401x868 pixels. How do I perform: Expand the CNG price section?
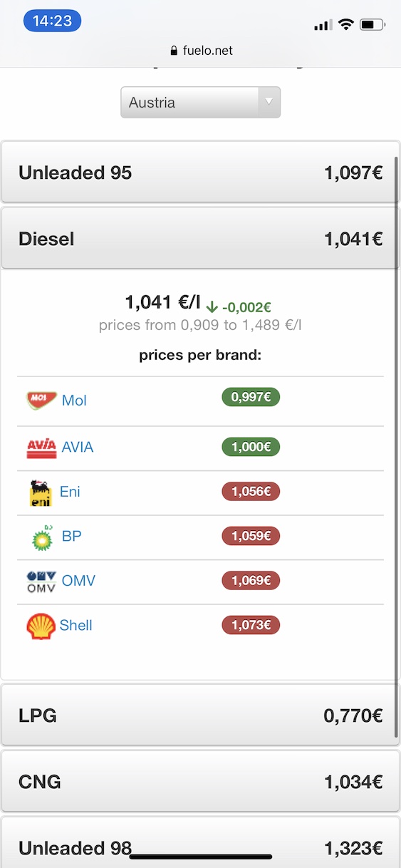click(200, 782)
